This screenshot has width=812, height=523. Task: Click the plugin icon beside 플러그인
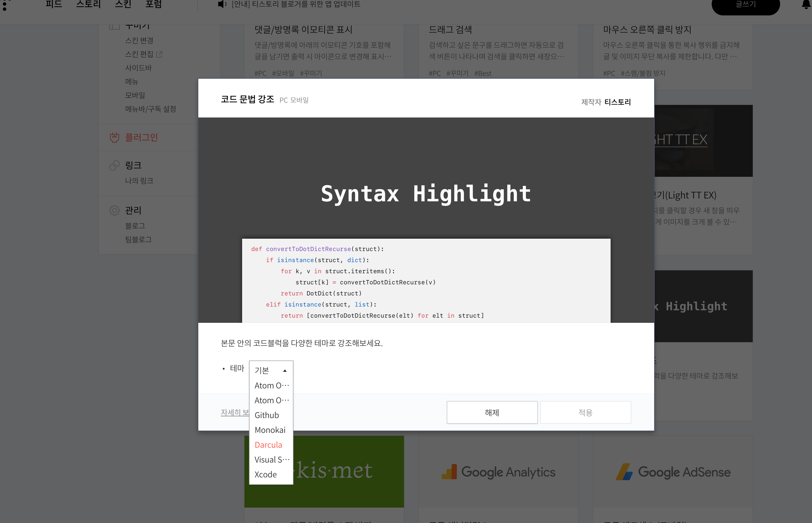click(x=114, y=137)
